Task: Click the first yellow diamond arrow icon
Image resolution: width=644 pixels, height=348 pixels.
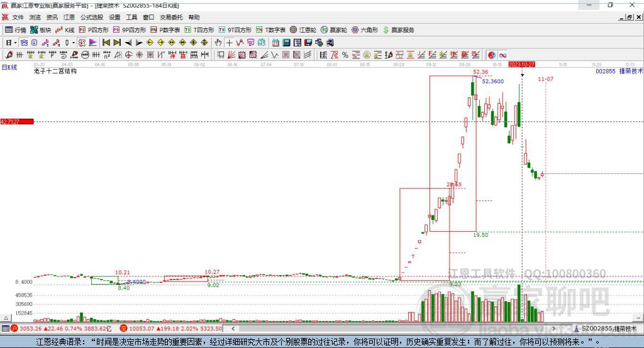Action: point(150,43)
